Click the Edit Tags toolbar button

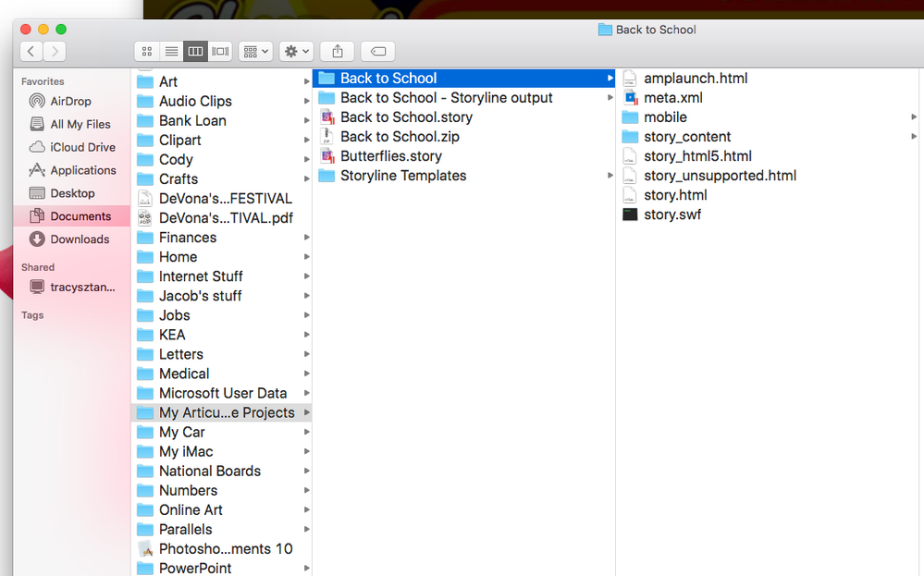(377, 51)
